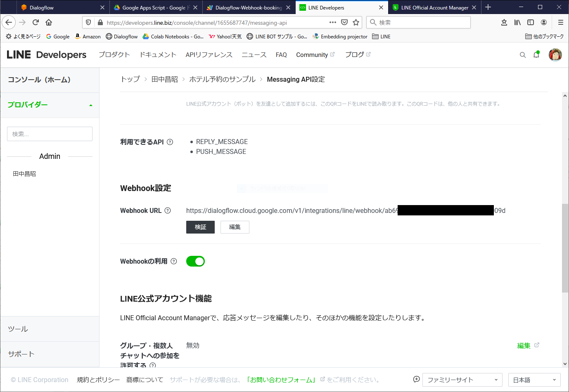Show help for Webhookの利用
The image size is (569, 392).
tap(174, 261)
